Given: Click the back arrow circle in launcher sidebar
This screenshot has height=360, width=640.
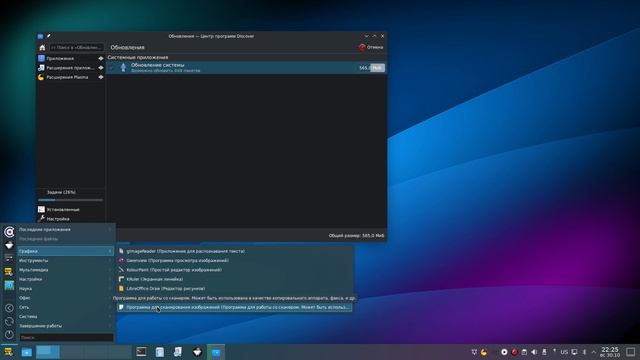Looking at the screenshot, I should (9, 308).
